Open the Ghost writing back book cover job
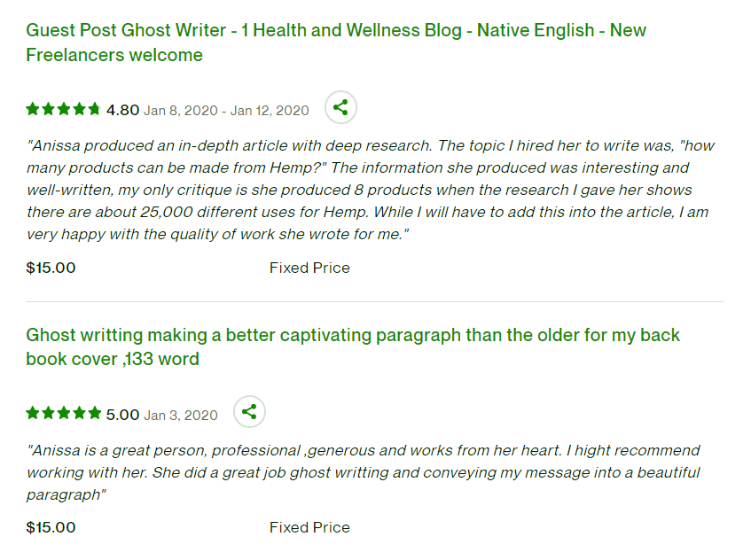 click(x=353, y=346)
